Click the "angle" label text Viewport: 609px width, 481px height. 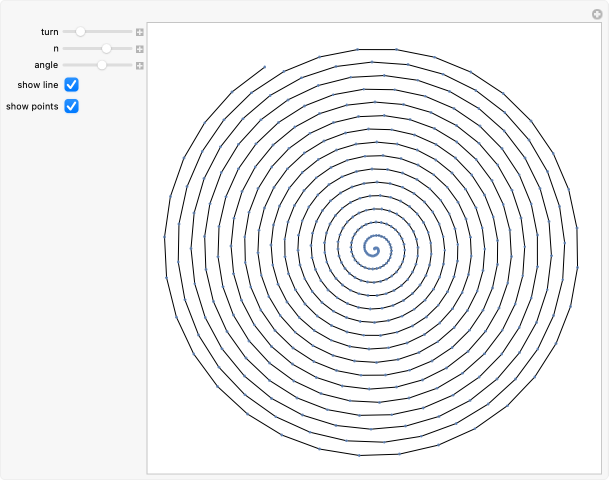pos(46,65)
